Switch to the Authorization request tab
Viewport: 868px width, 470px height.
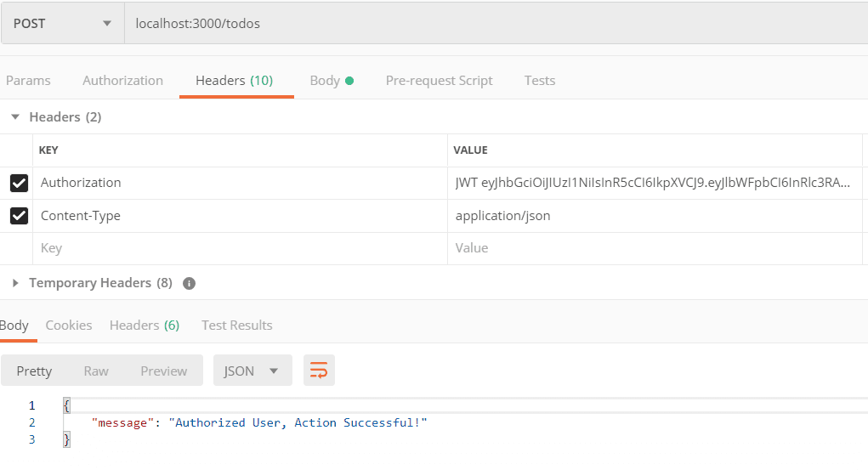click(123, 80)
